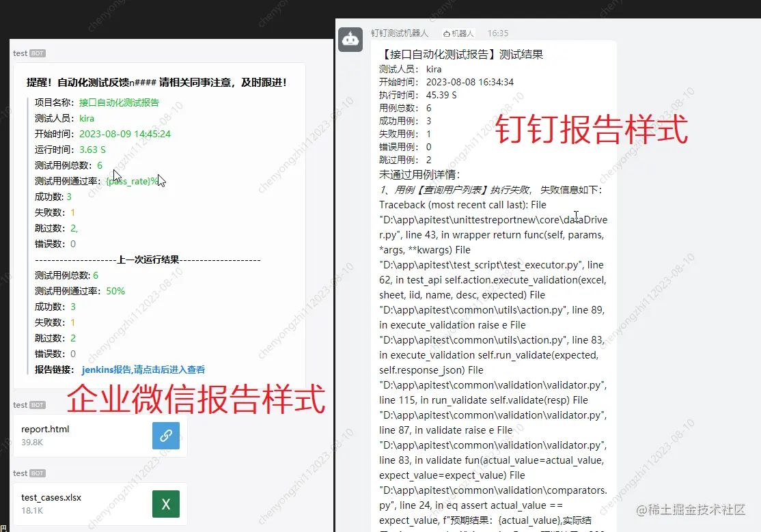Click tester name kira in WeChat Work report

coord(87,118)
